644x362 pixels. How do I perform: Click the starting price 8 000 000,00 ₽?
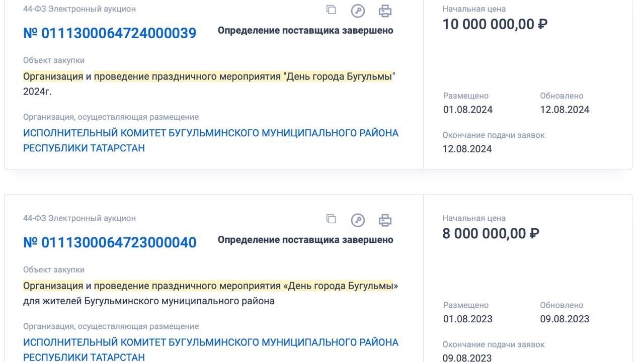(x=491, y=233)
